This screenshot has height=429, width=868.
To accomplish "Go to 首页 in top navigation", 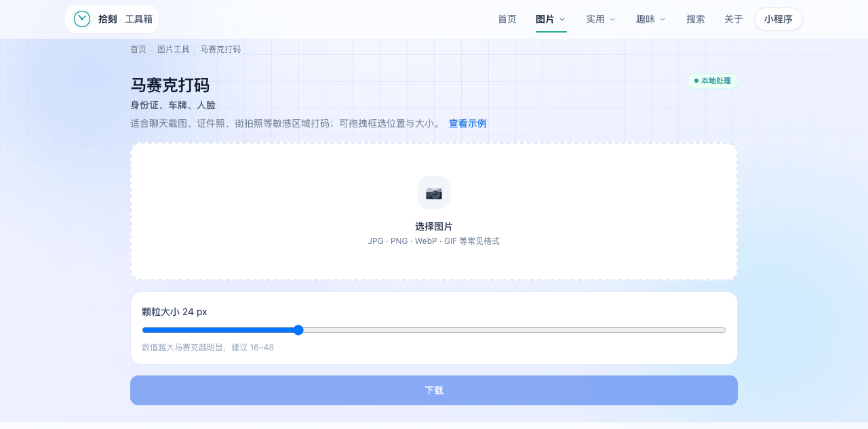I will point(507,19).
